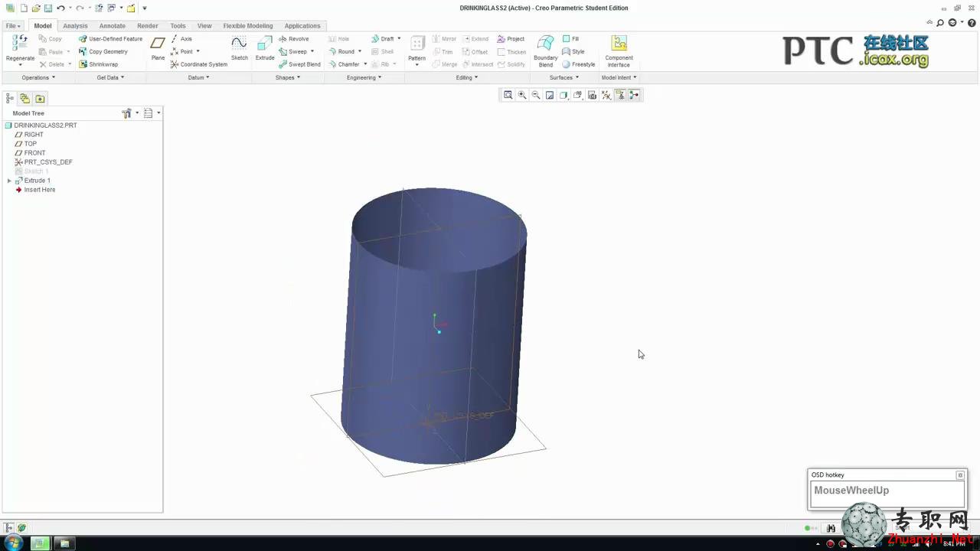The width and height of the screenshot is (980, 551).
Task: Choose the datum Axis tool
Action: pyautogui.click(x=181, y=39)
